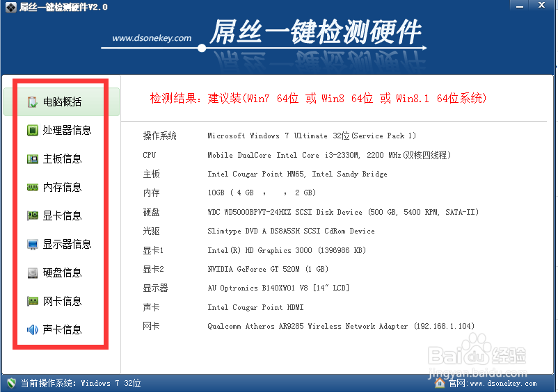Click the 显示器信息 monitor icon
This screenshot has height=392, width=558.
[x=33, y=245]
